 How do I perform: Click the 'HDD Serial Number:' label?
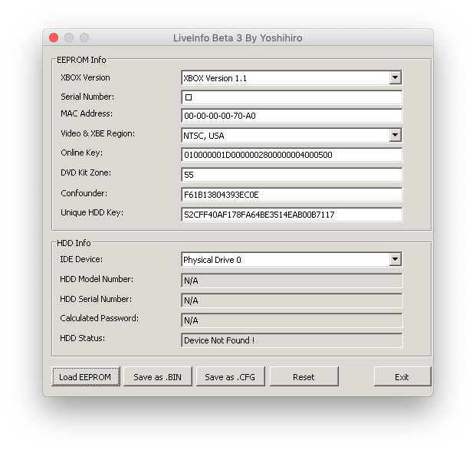tap(96, 299)
